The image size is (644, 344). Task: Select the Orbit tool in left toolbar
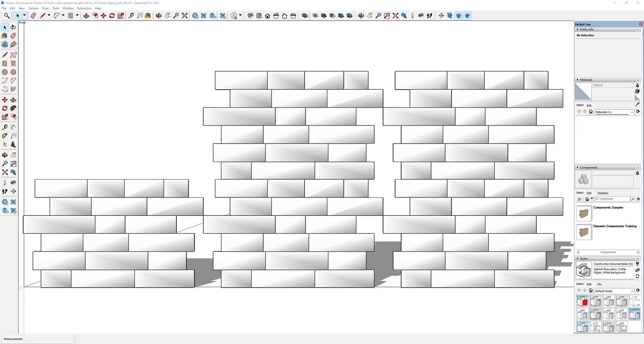[x=5, y=155]
